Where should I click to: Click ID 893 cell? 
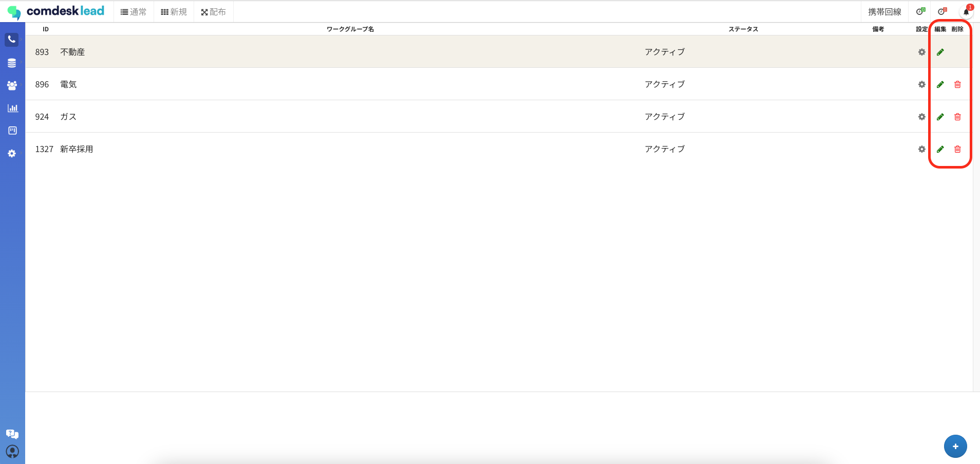[x=42, y=52]
